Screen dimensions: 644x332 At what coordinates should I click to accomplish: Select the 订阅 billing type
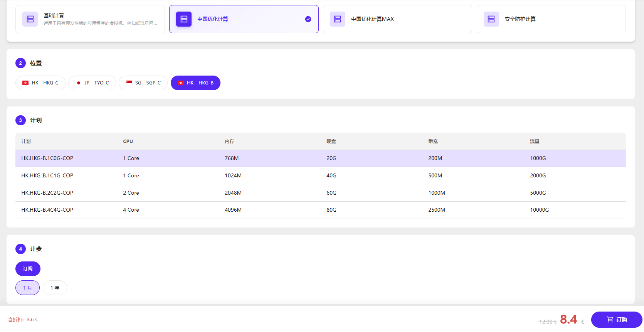(28, 269)
